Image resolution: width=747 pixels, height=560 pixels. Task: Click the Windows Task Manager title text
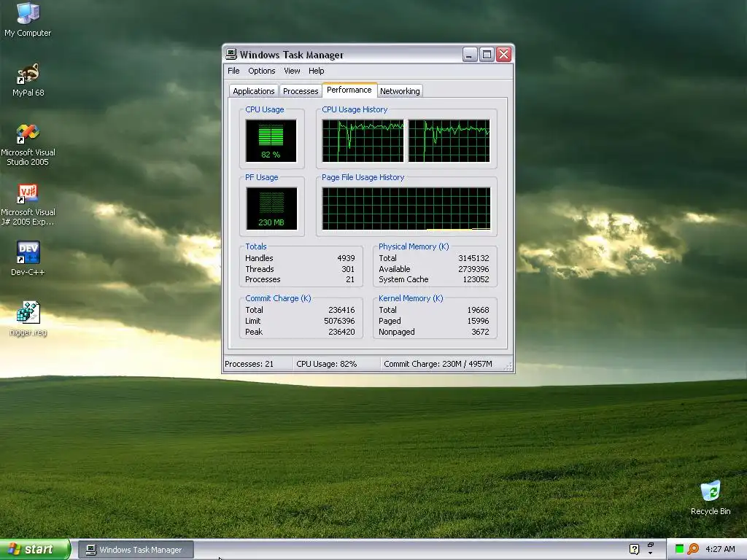point(292,55)
